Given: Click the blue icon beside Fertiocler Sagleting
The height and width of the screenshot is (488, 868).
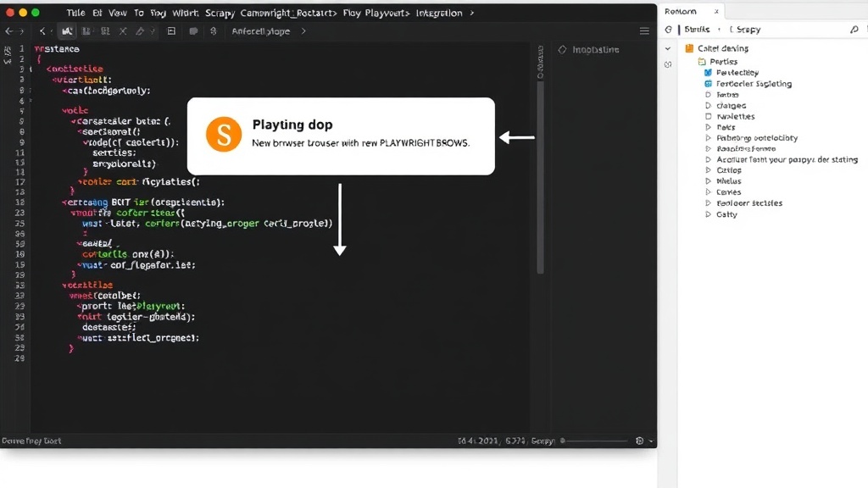Looking at the screenshot, I should [x=708, y=84].
